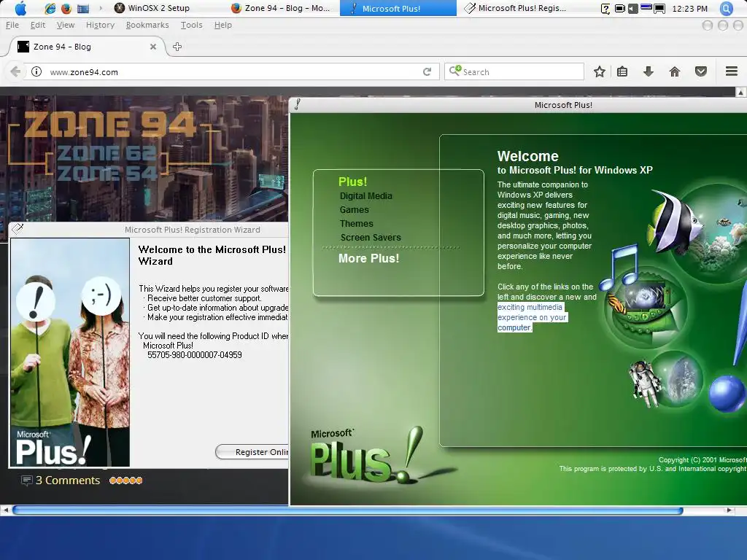Screen dimensions: 747x560
Task: Switch to Zone 94 Blog taskbar item
Action: click(281, 8)
